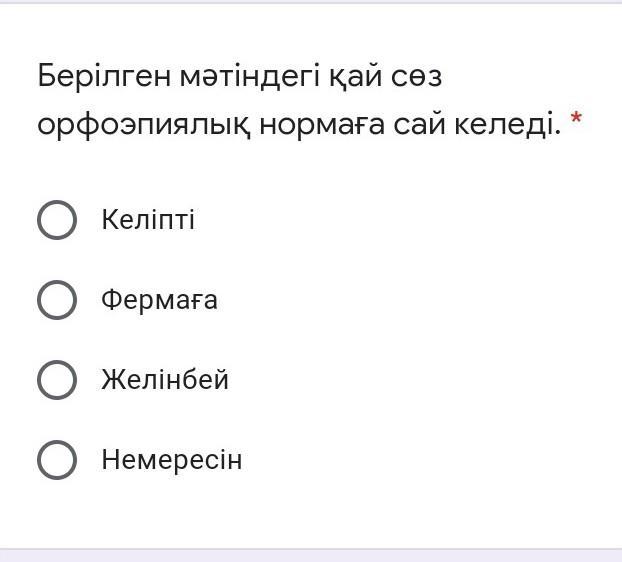This screenshot has height=562, width=622.
Task: Select the Фермаға radio button
Action: coord(57,300)
